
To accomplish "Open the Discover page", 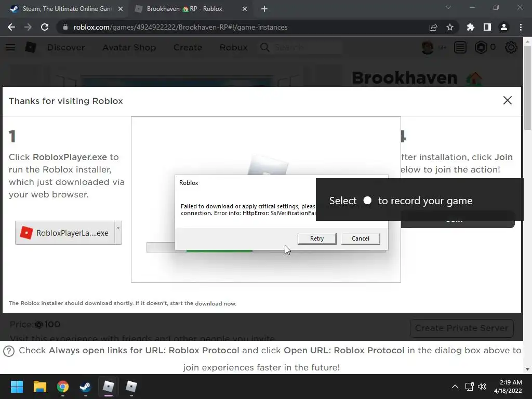I will 66,47.
